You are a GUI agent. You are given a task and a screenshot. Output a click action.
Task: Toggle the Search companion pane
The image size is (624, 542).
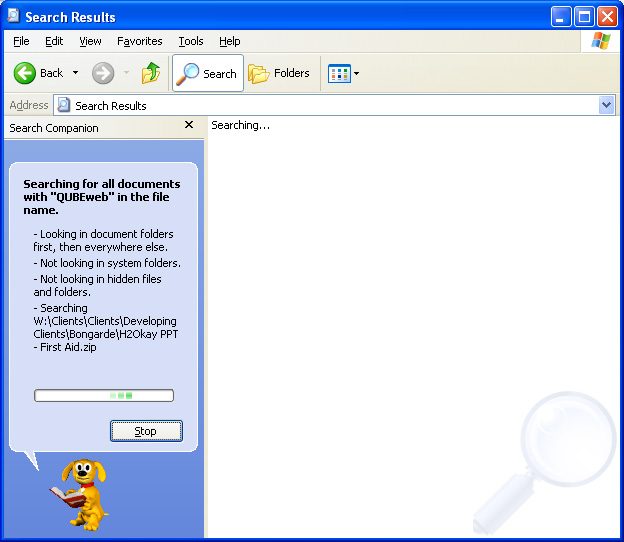(208, 73)
